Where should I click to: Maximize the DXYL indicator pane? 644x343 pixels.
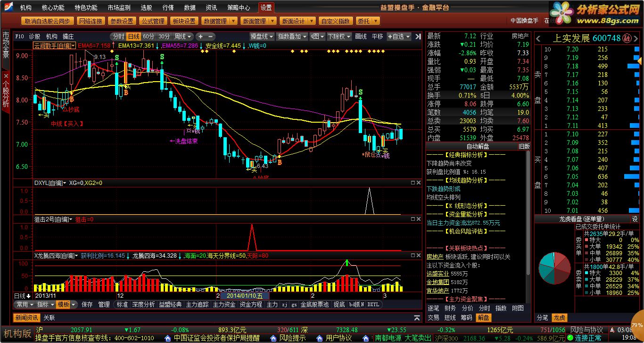coord(413,183)
